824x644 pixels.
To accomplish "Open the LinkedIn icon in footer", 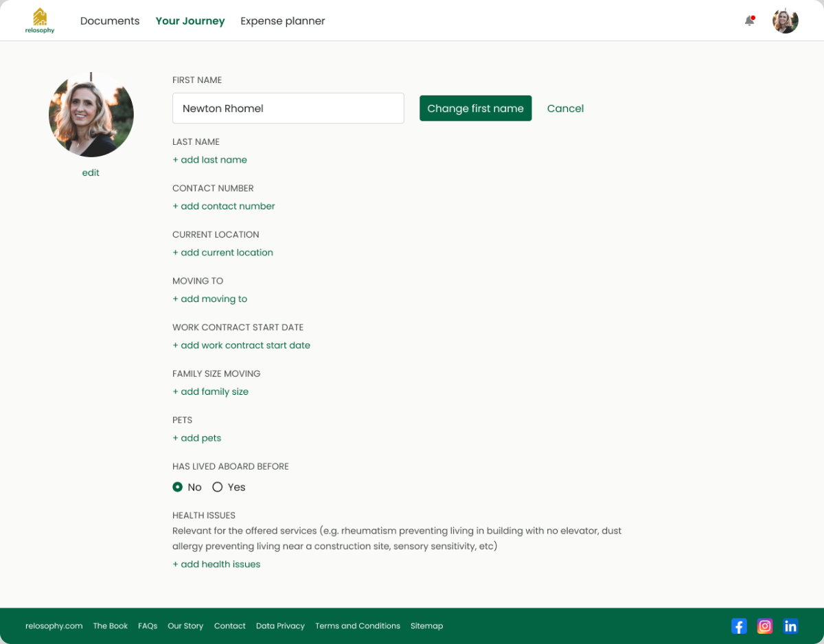I will 791,626.
